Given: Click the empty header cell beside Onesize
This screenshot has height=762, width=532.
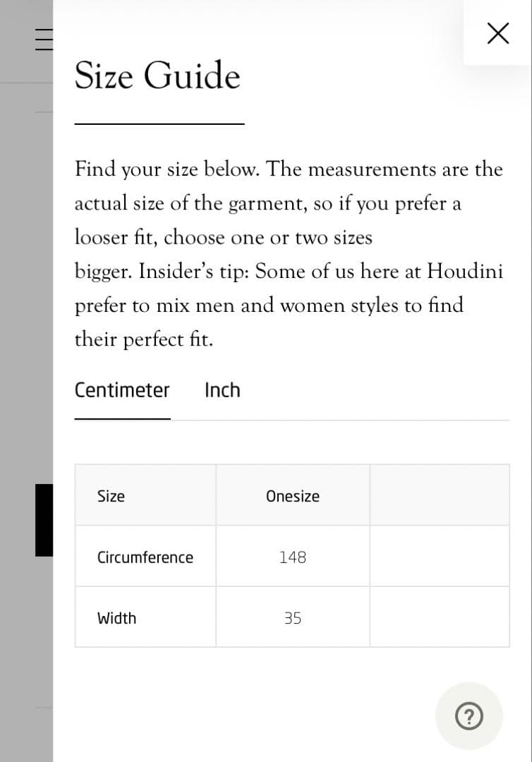Looking at the screenshot, I should coord(440,495).
